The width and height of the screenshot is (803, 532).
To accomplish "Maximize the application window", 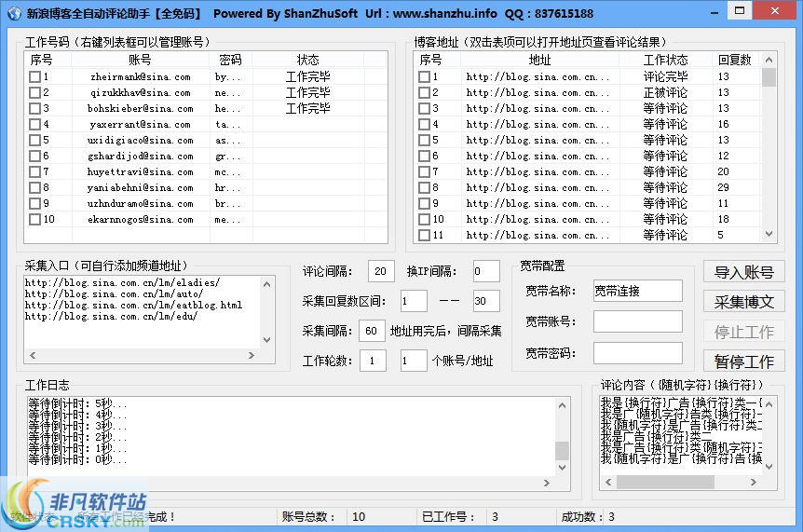I will click(x=740, y=10).
